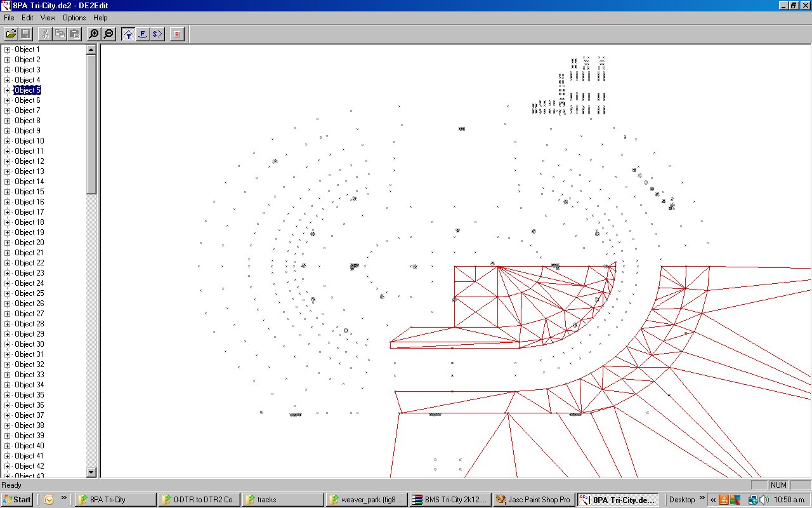Switch to Side view 'S' toolbar button

point(157,34)
